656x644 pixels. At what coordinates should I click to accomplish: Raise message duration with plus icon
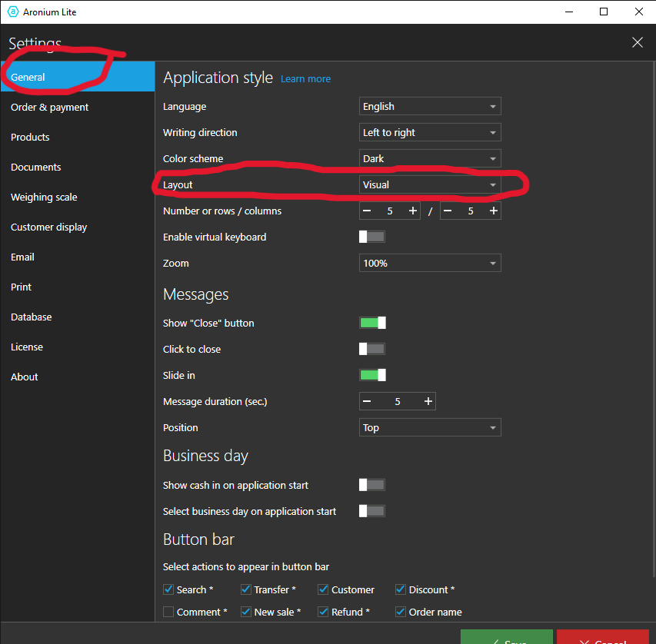pos(428,401)
